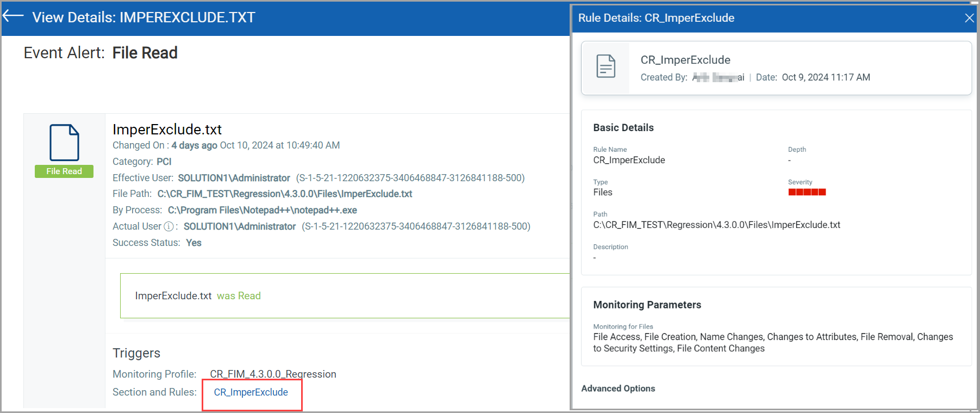Click the green File Read badge
980x413 pixels.
tap(64, 171)
